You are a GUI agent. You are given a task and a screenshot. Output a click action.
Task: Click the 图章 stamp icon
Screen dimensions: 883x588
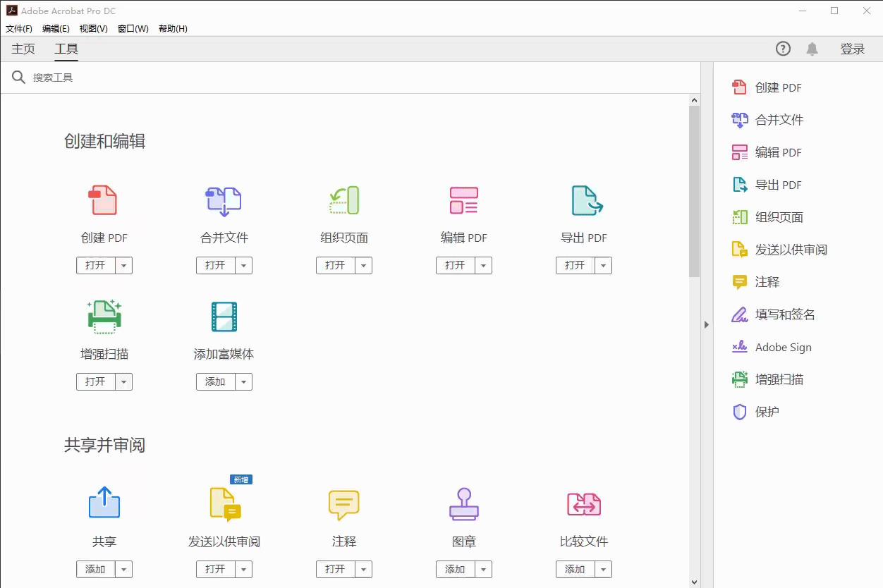[x=464, y=504]
